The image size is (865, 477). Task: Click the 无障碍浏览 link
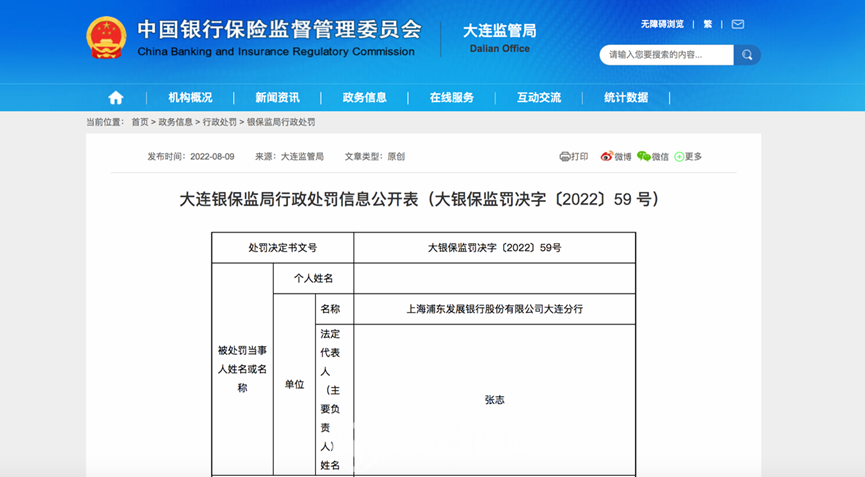(x=662, y=24)
